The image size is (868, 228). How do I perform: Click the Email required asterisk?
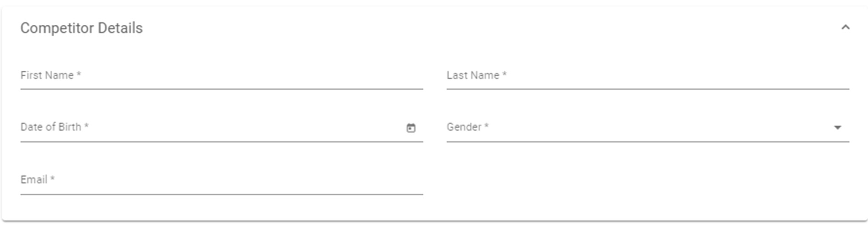tap(52, 178)
